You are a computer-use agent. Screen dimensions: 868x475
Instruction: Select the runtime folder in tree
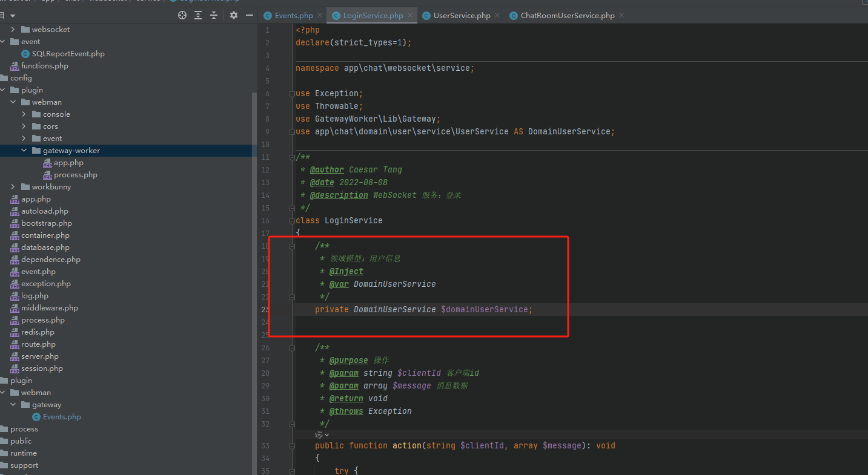pyautogui.click(x=24, y=453)
